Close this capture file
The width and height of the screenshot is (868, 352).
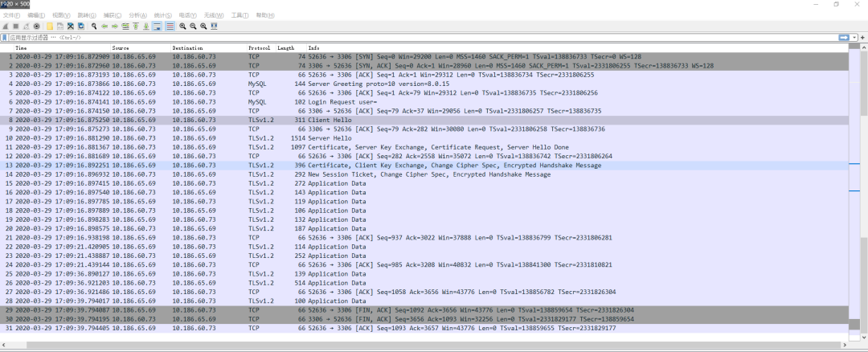(x=70, y=26)
